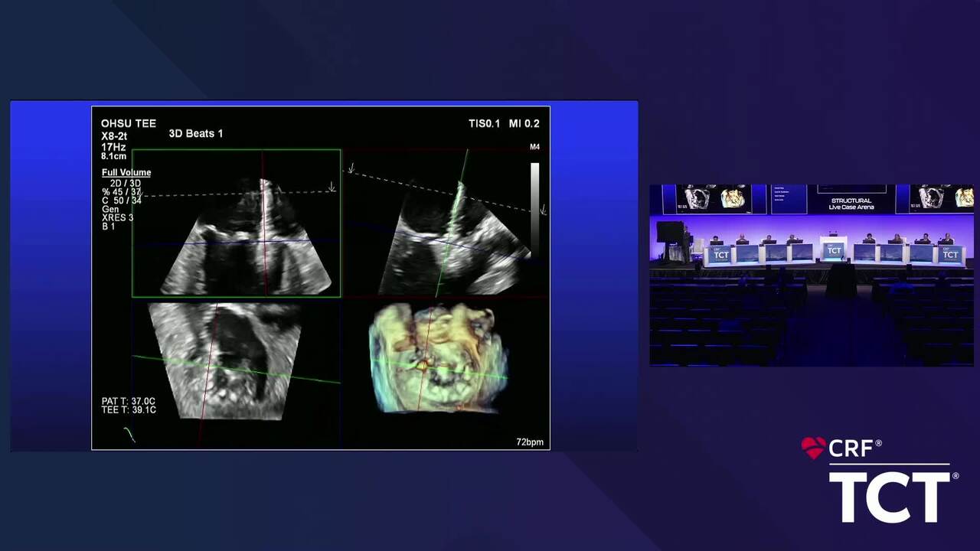This screenshot has width=980, height=551.
Task: Click arrow marker beside the grayscale bar
Action: click(x=543, y=209)
